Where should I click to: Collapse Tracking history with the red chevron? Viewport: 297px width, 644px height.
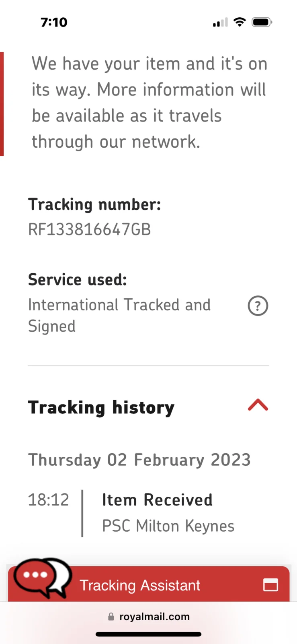point(258,405)
